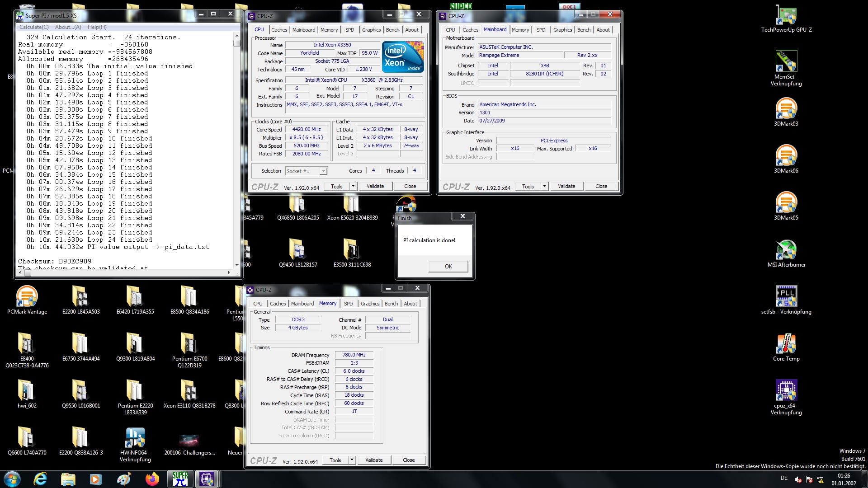The image size is (868, 488).
Task: Open Tools dropdown arrow in CPU tab window
Action: tap(353, 186)
